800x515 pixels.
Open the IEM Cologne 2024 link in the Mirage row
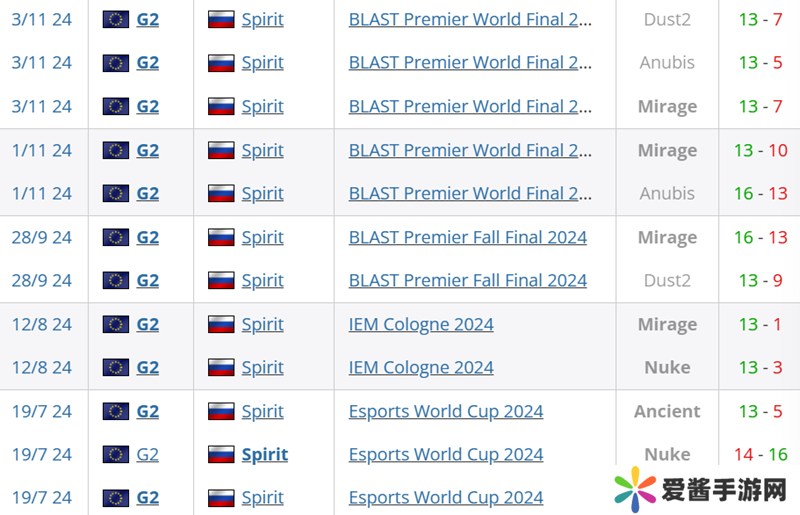[421, 325]
